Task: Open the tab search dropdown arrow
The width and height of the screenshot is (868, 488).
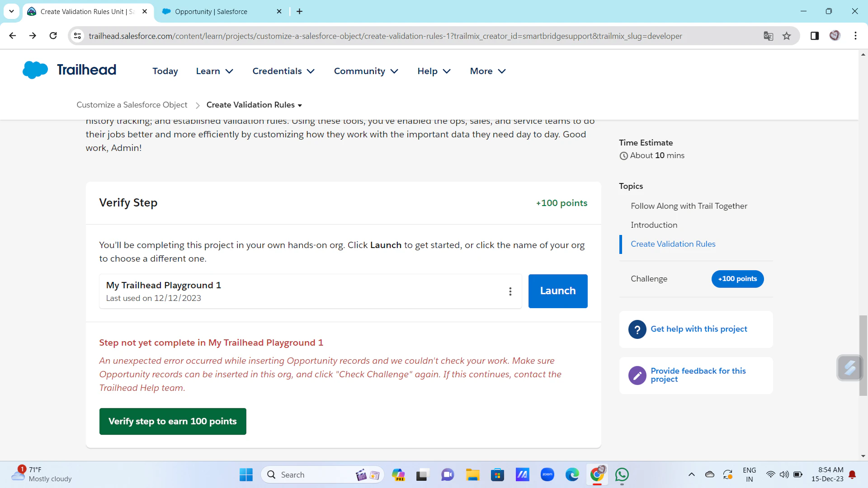Action: (11, 11)
